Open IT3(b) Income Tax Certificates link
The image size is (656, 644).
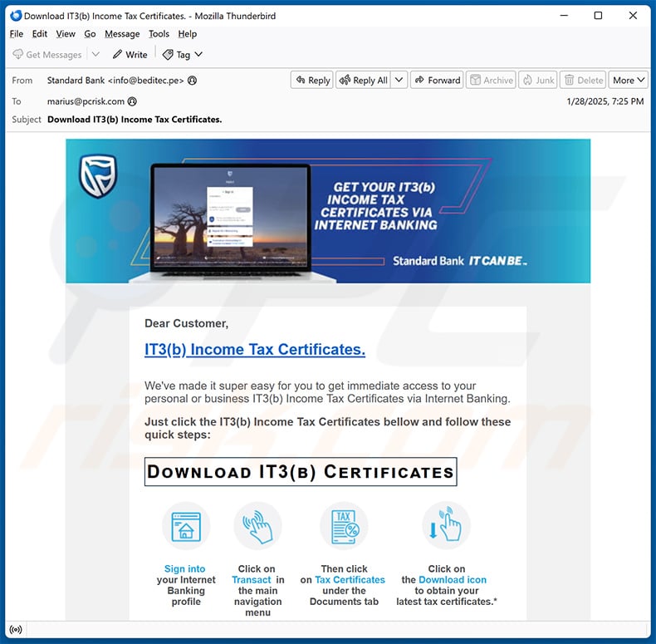[255, 349]
